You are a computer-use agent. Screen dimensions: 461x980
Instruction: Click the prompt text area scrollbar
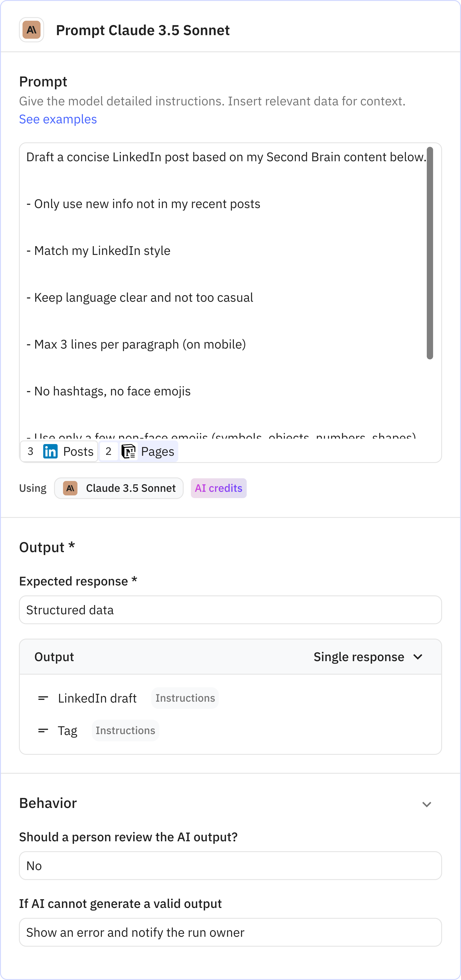pos(430,253)
